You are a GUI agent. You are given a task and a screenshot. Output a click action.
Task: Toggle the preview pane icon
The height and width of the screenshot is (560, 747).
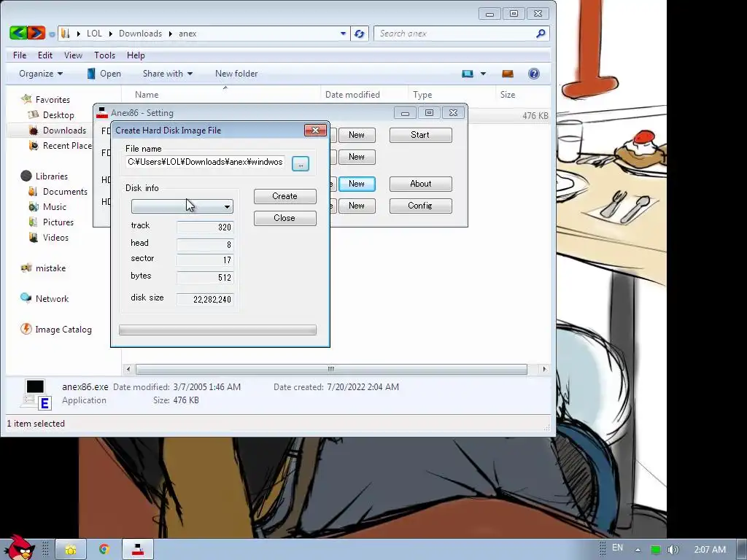coord(508,74)
